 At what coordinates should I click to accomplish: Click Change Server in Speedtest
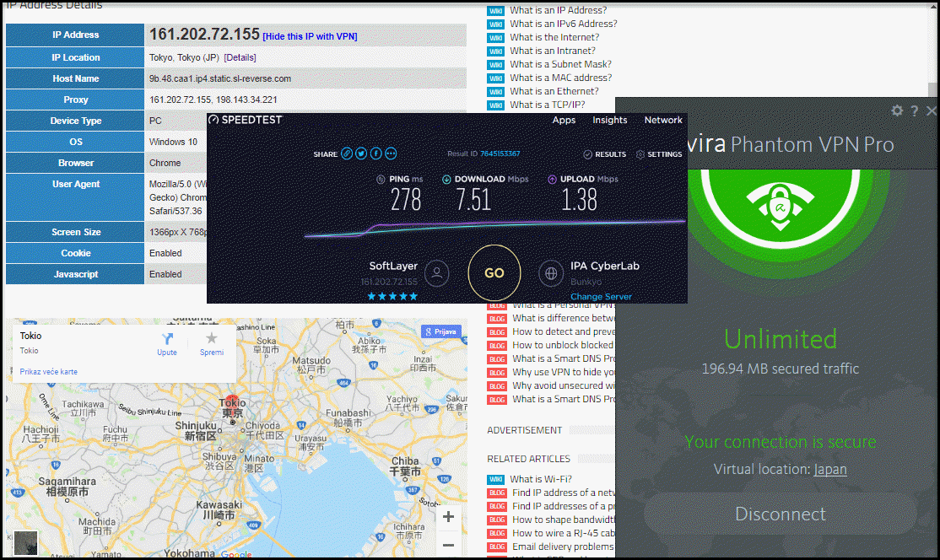601,297
